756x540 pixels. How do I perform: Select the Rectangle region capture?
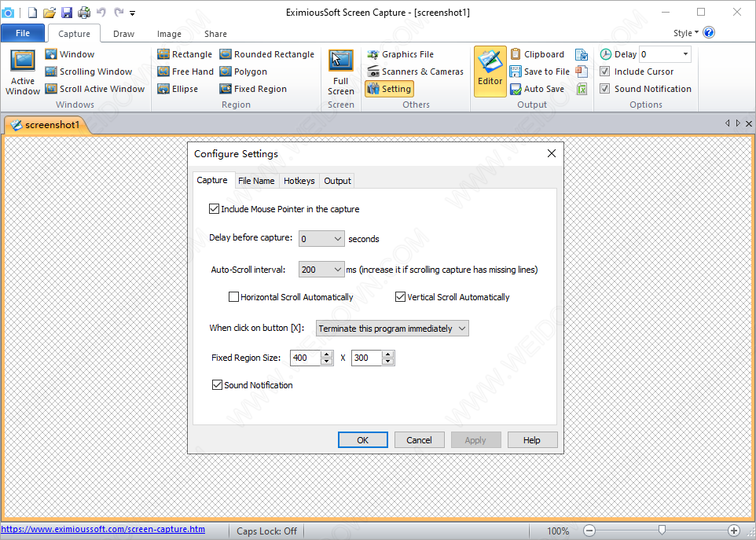tap(185, 54)
